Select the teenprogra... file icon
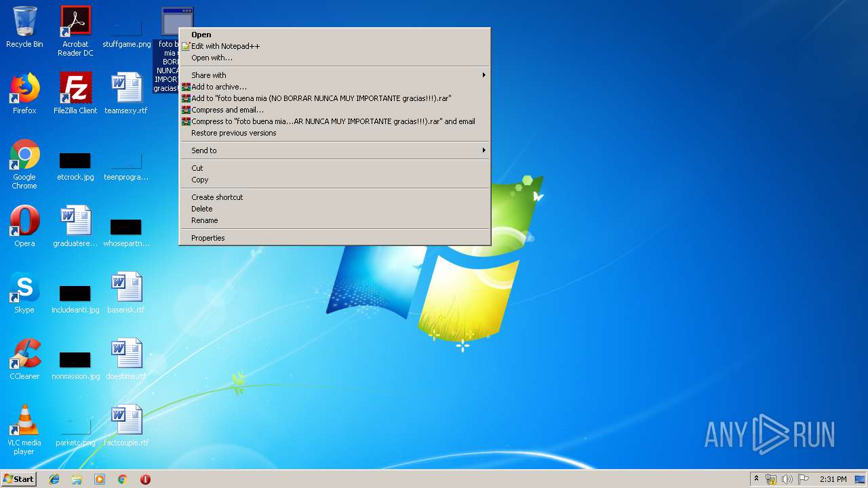Screen dimensions: 868x488 126,167
